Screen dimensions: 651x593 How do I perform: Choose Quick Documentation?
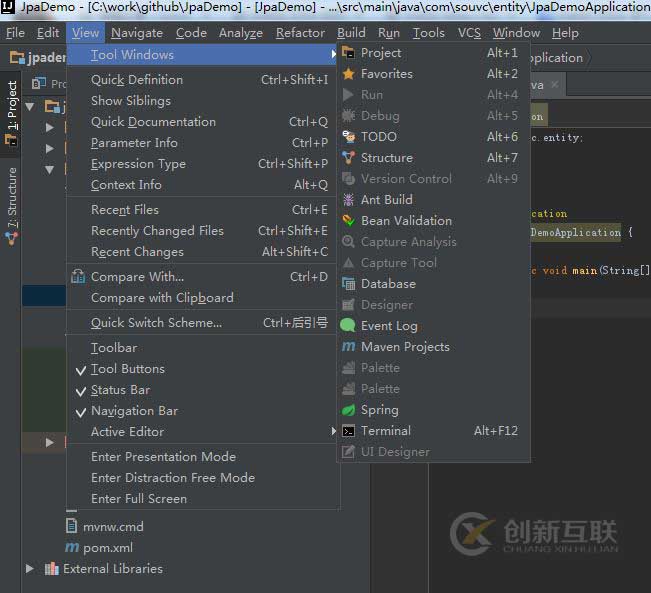point(203,122)
